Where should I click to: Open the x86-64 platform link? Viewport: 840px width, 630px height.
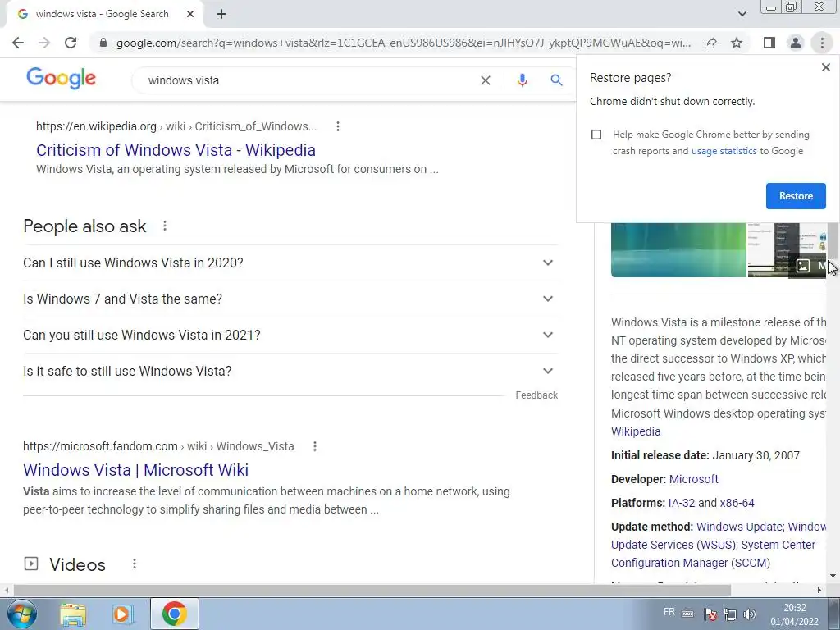point(737,503)
